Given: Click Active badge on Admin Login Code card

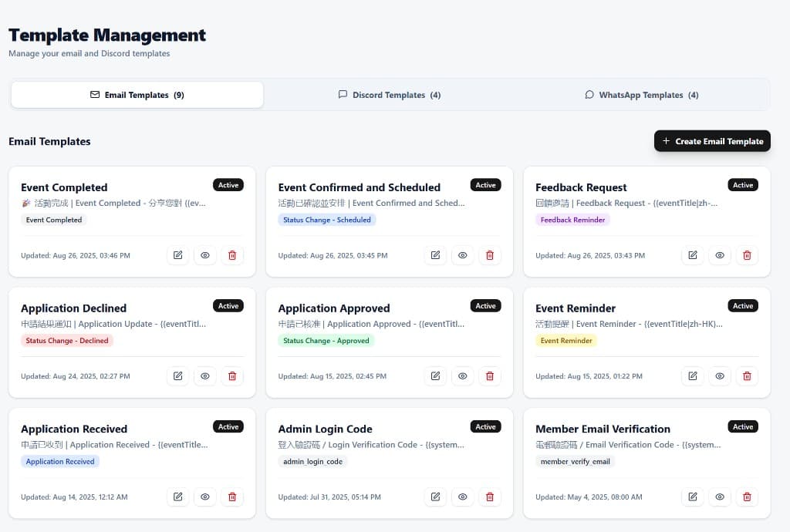Looking at the screenshot, I should [x=485, y=426].
